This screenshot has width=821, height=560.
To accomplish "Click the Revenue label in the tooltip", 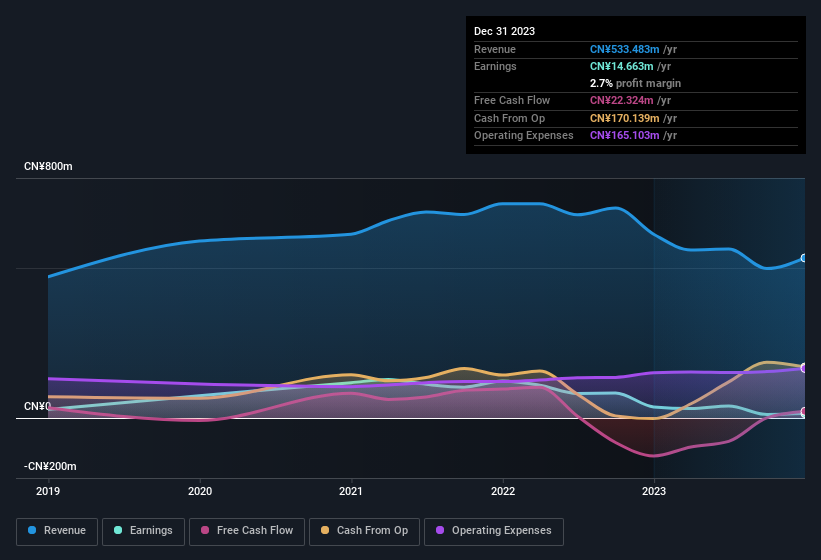I will (x=495, y=49).
